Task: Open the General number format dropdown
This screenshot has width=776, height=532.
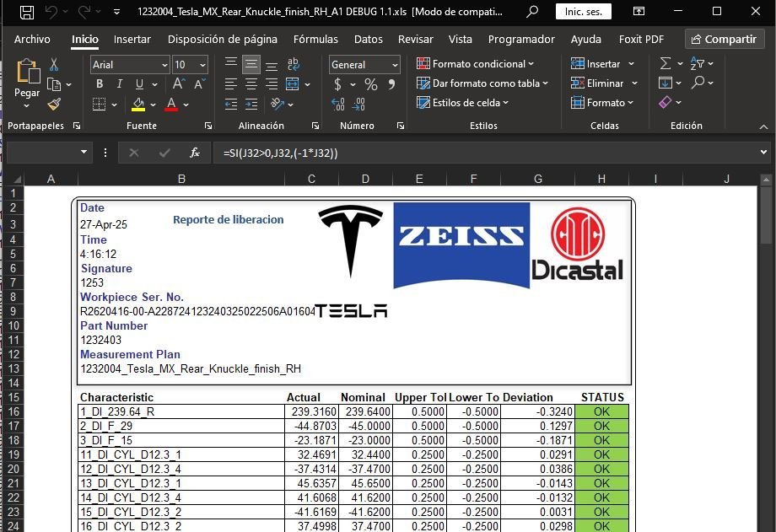Action: (395, 65)
